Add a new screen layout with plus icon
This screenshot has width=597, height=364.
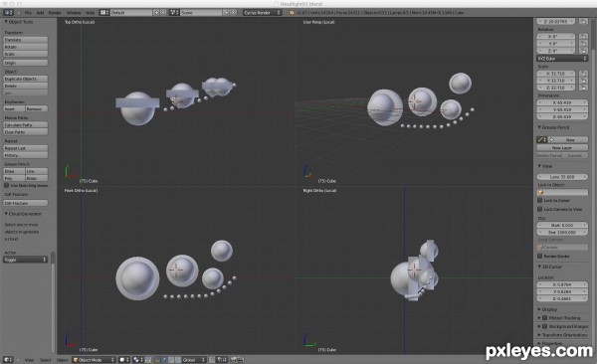(x=156, y=13)
